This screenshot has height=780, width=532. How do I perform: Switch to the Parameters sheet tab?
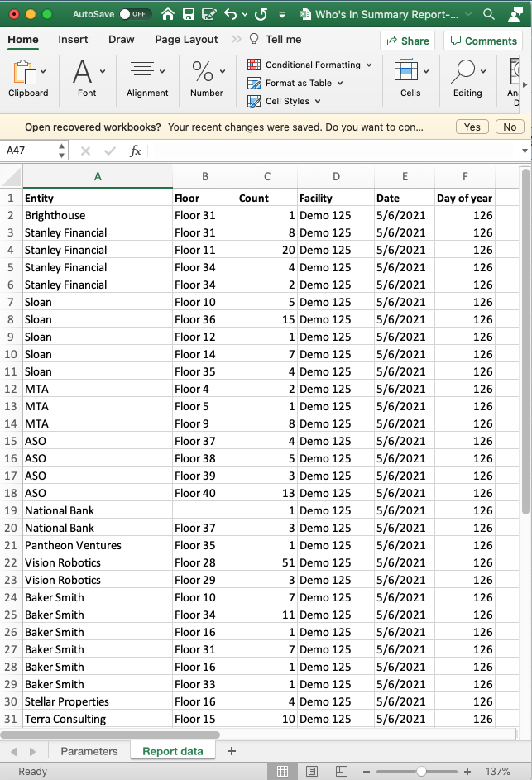tap(89, 751)
